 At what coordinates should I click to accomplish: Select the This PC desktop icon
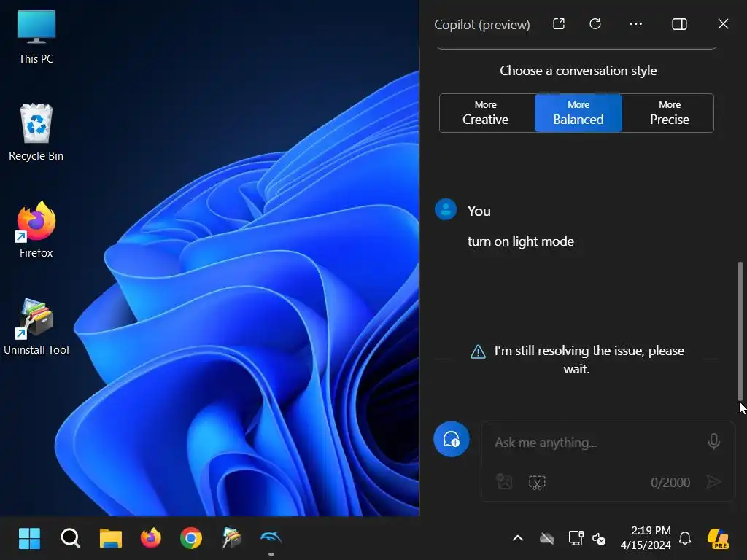[x=36, y=37]
